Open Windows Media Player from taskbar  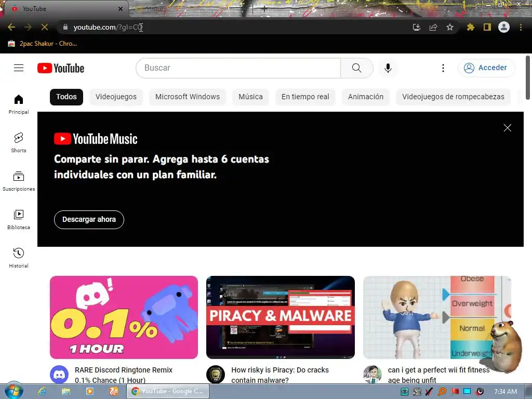(89, 391)
